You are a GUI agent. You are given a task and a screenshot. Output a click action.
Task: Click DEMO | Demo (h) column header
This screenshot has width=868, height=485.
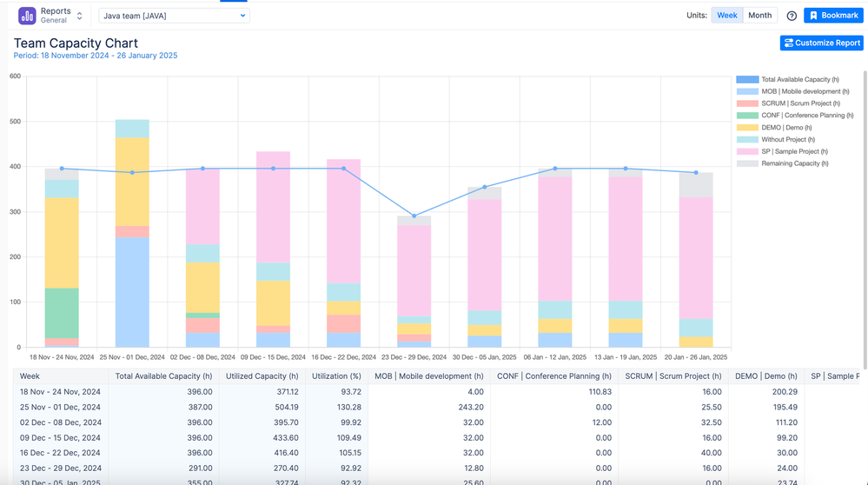(x=766, y=376)
